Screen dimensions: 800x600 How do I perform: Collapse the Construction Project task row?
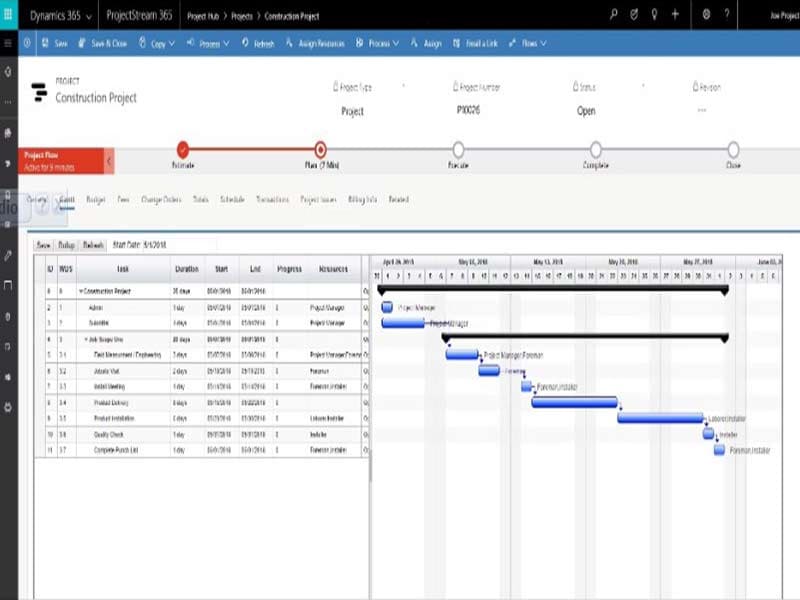tap(81, 291)
